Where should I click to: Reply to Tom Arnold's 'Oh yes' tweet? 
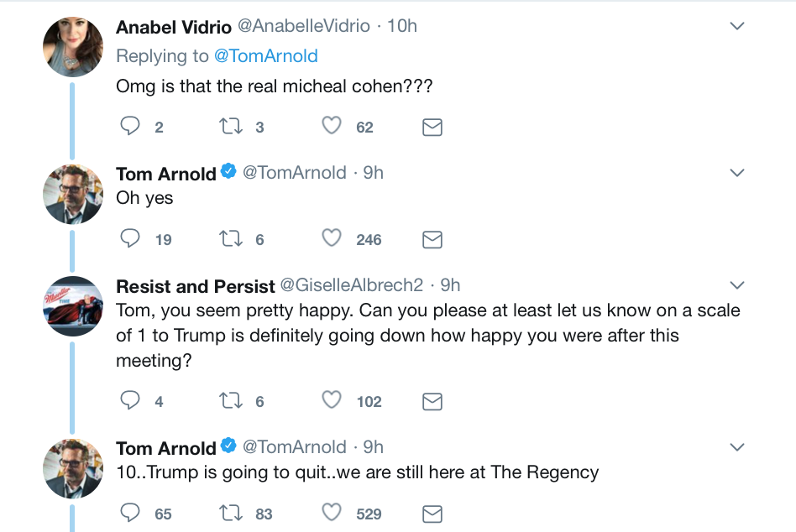(130, 238)
